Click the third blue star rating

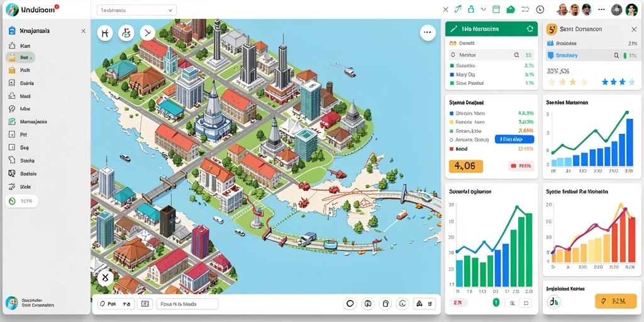click(x=623, y=82)
